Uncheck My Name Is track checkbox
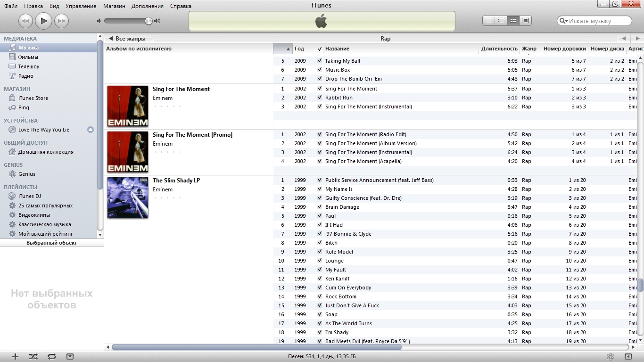The width and height of the screenshot is (644, 362). (320, 189)
